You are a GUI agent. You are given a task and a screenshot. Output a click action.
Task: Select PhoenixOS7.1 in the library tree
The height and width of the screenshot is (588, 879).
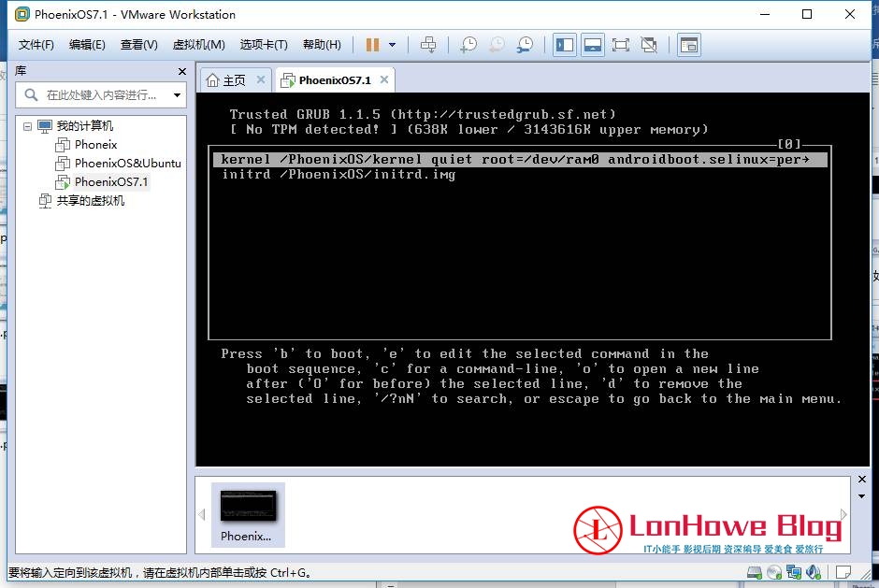111,181
